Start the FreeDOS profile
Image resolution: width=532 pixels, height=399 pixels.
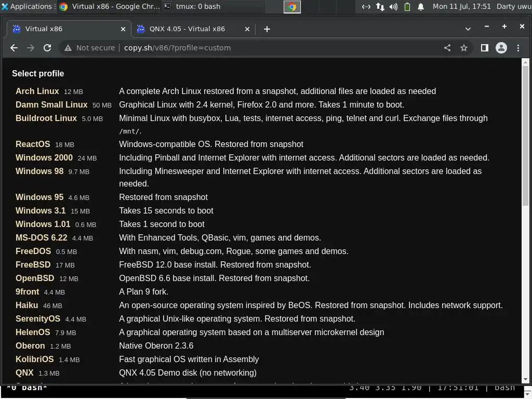click(x=33, y=251)
